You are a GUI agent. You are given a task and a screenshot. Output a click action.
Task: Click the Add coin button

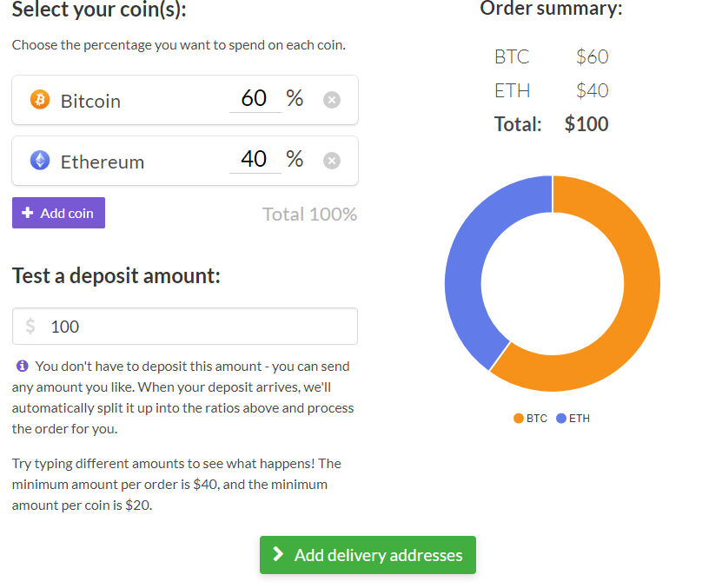click(58, 213)
